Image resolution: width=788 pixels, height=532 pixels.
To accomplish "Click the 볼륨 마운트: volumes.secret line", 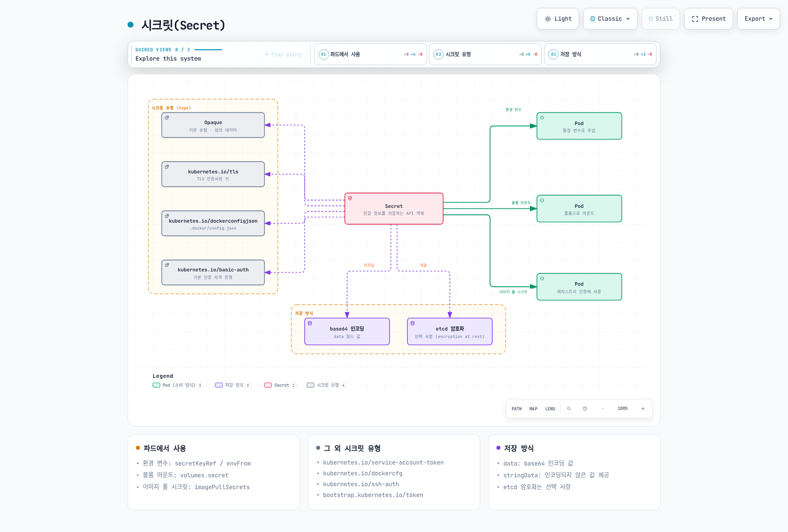I will [x=186, y=475].
